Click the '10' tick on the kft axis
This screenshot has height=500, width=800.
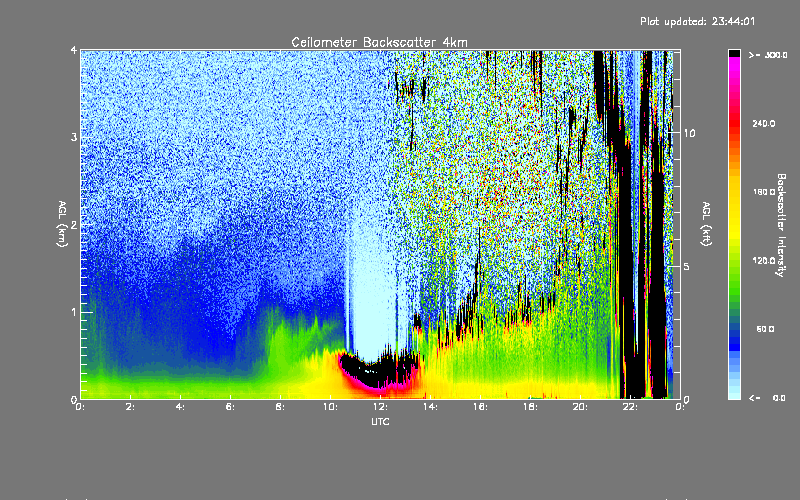click(689, 133)
